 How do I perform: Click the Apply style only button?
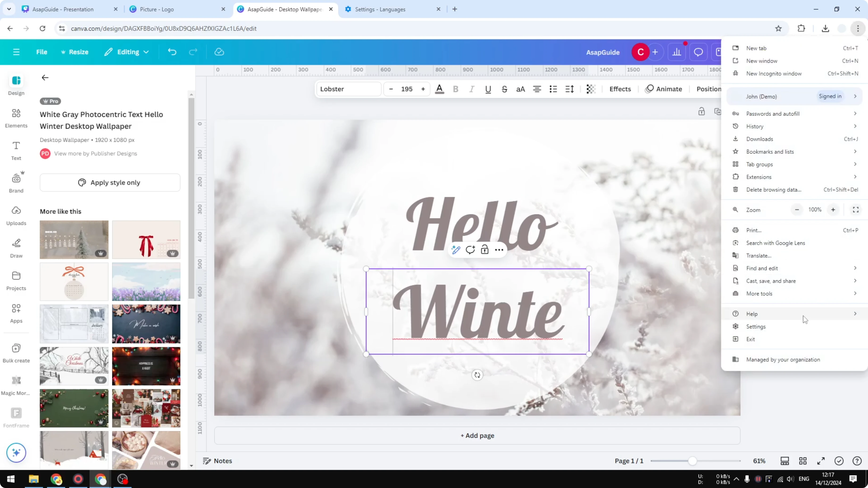(110, 182)
